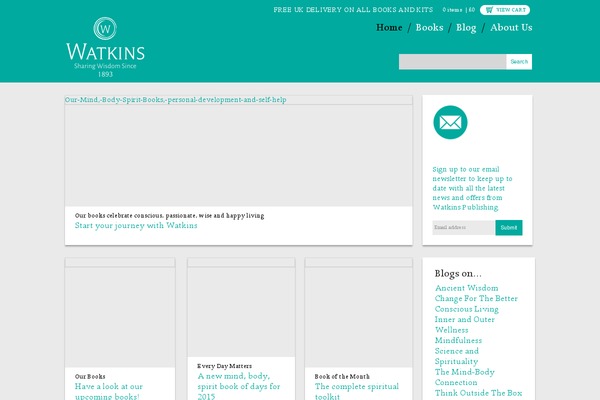This screenshot has height=400, width=600.
Task: Open the Mind, Body, Spirit Books banner link
Action: coord(176,100)
